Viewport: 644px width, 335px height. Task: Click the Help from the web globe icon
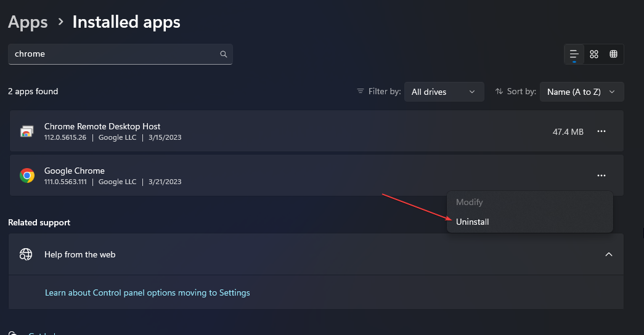pos(26,254)
